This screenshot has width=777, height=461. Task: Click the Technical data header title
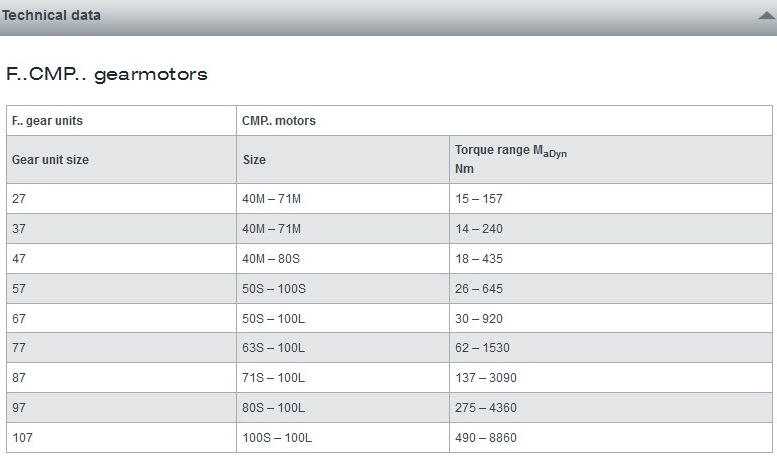pyautogui.click(x=51, y=15)
